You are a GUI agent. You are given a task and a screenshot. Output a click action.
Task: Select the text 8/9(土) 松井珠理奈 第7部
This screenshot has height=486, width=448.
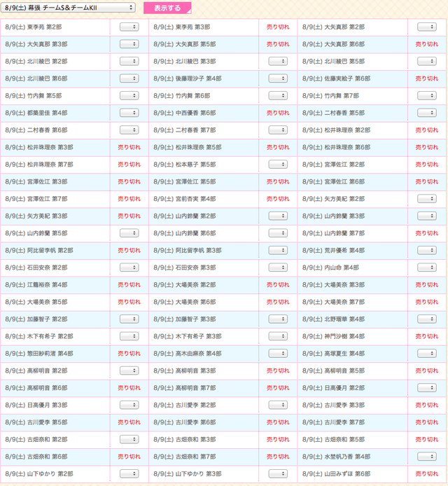39,165
